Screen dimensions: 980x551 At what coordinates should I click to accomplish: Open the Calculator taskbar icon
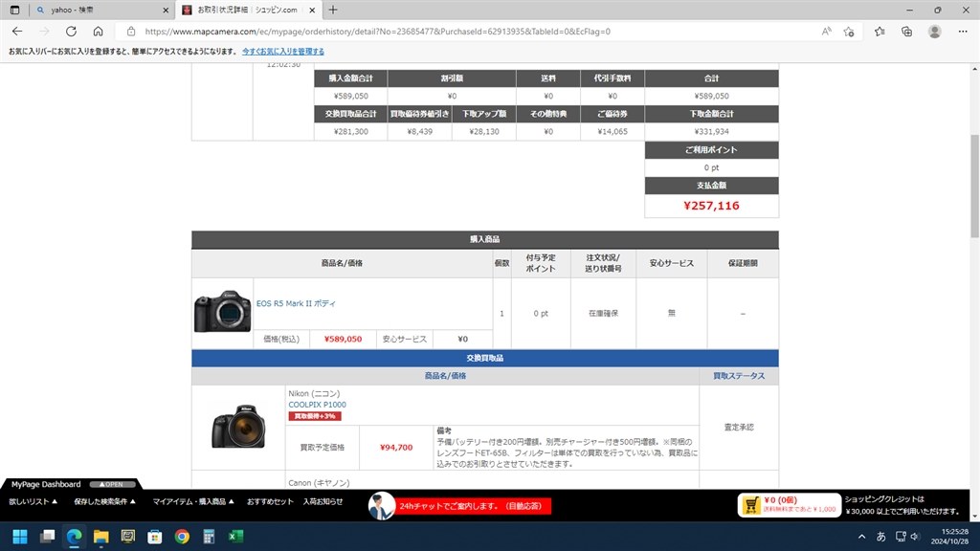[209, 536]
